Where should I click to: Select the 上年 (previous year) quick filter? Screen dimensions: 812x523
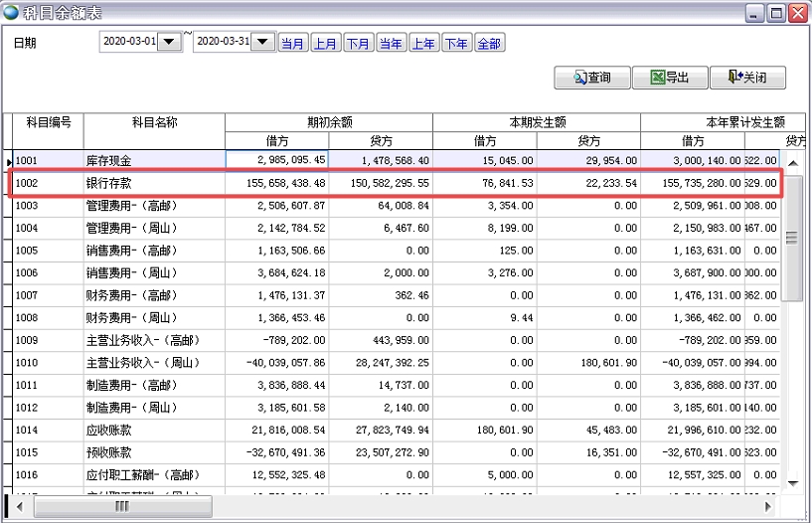coord(423,43)
